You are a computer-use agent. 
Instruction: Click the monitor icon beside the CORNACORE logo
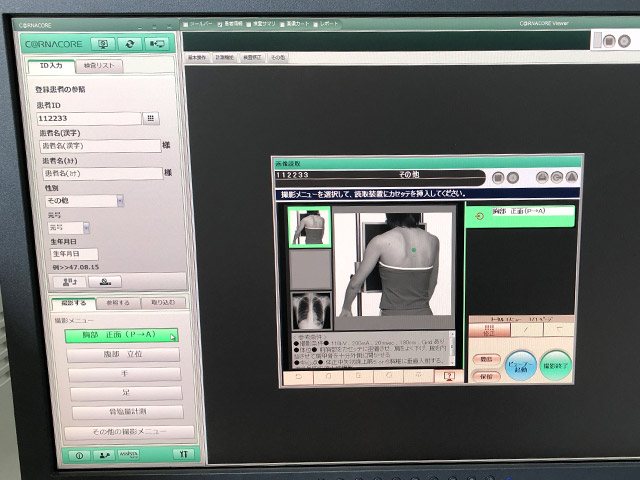[x=103, y=44]
